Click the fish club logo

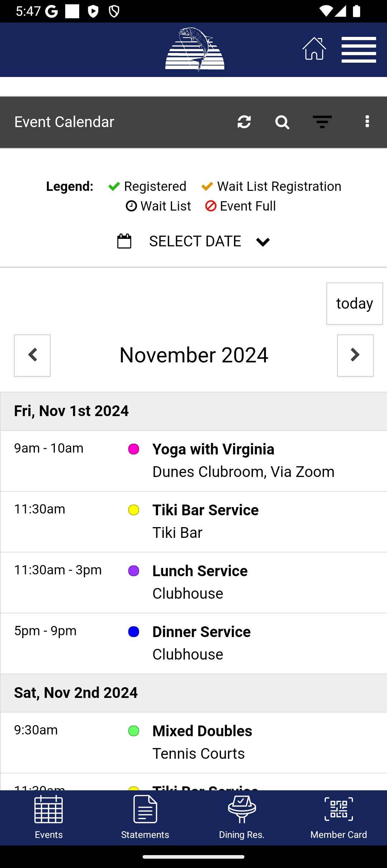click(195, 49)
